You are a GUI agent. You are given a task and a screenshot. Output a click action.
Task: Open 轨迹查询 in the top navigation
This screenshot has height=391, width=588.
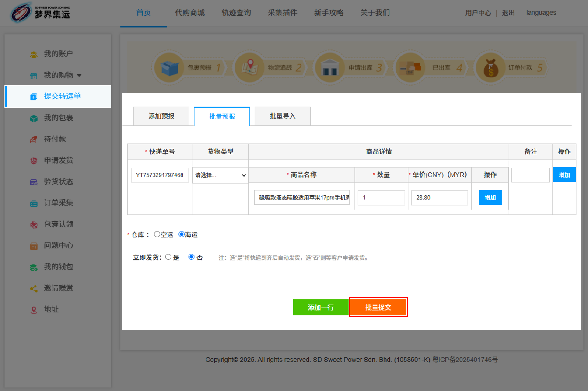(236, 13)
